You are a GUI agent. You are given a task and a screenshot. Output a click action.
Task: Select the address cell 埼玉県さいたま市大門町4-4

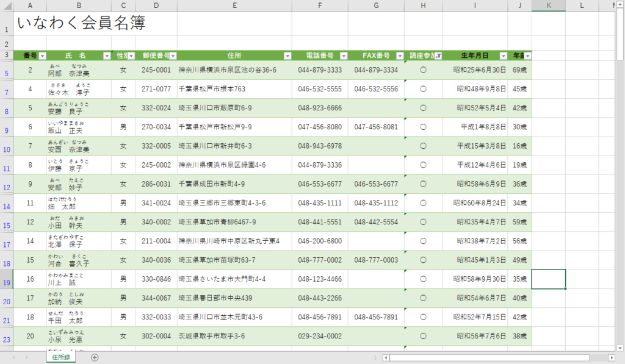pyautogui.click(x=234, y=279)
